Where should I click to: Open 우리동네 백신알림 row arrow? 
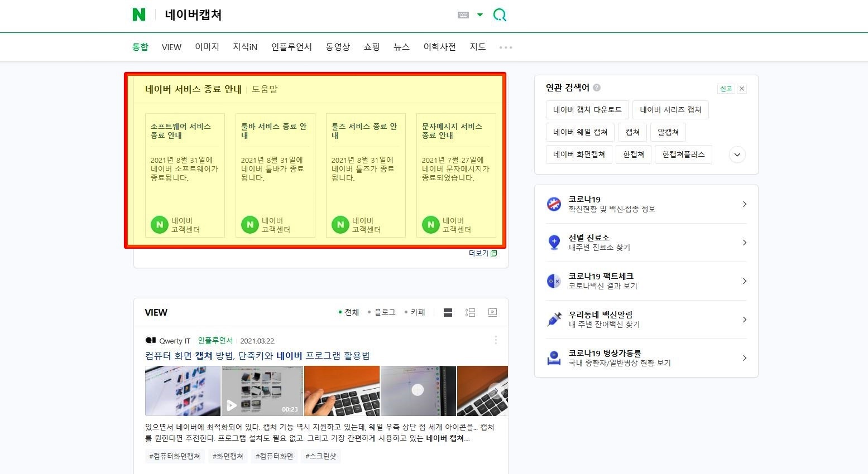click(744, 320)
